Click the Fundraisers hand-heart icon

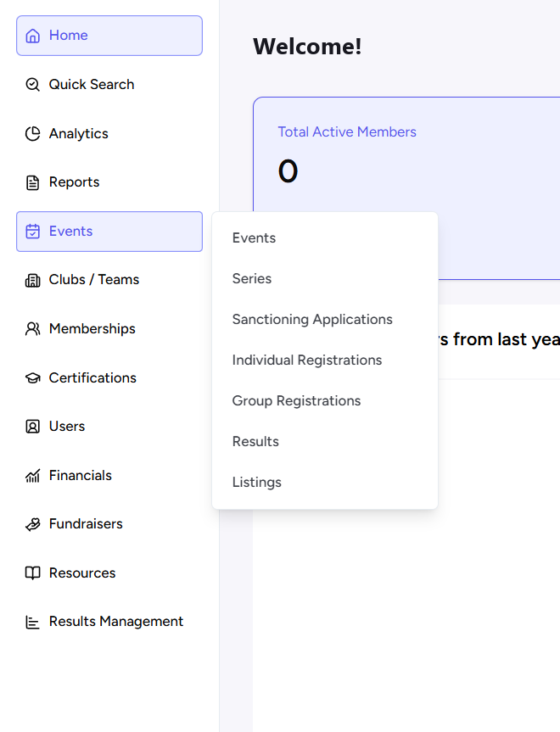coord(33,524)
